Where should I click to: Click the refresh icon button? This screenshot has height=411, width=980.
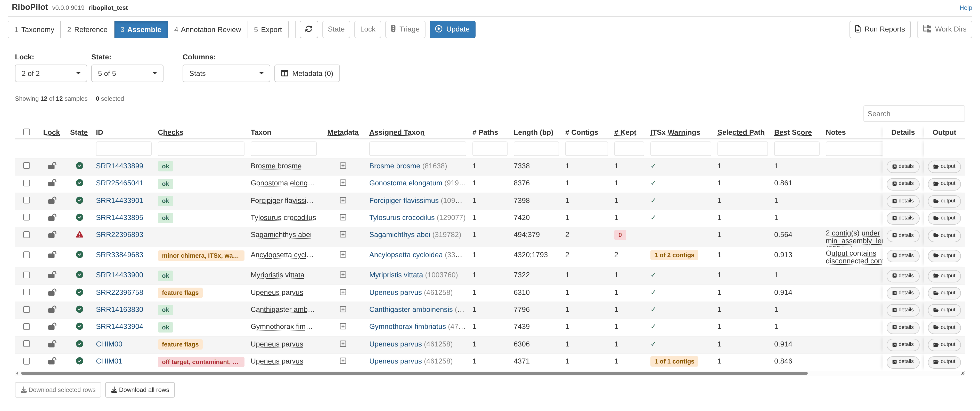(x=308, y=29)
